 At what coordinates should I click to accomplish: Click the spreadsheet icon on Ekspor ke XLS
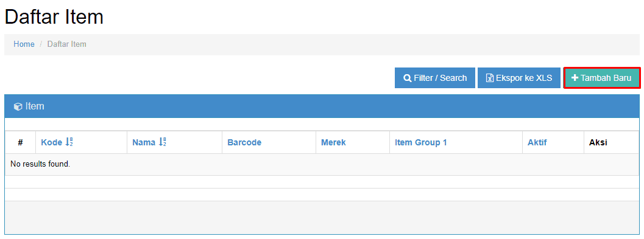tap(490, 78)
